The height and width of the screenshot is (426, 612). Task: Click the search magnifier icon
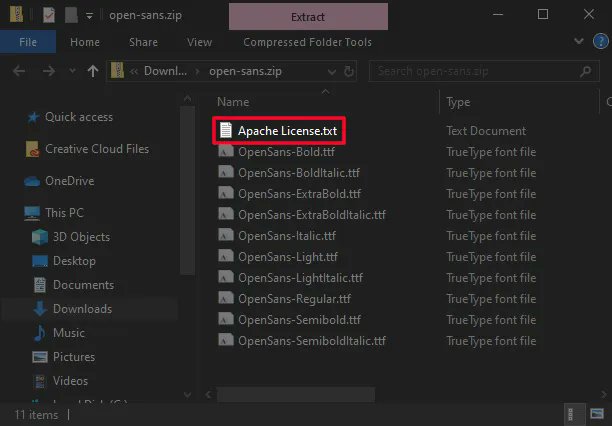585,71
